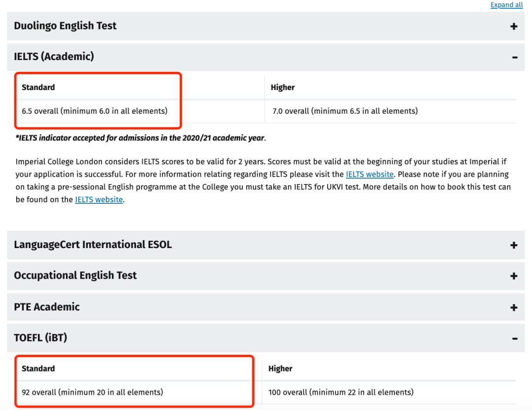Click the plus icon for PTE Academic
The height and width of the screenshot is (410, 532).
(x=514, y=308)
